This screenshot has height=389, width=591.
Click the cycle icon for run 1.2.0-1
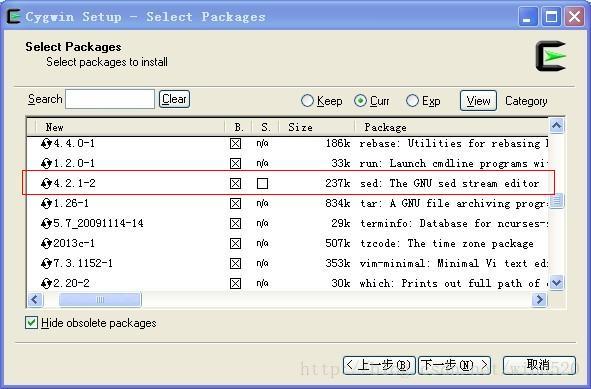coord(46,164)
